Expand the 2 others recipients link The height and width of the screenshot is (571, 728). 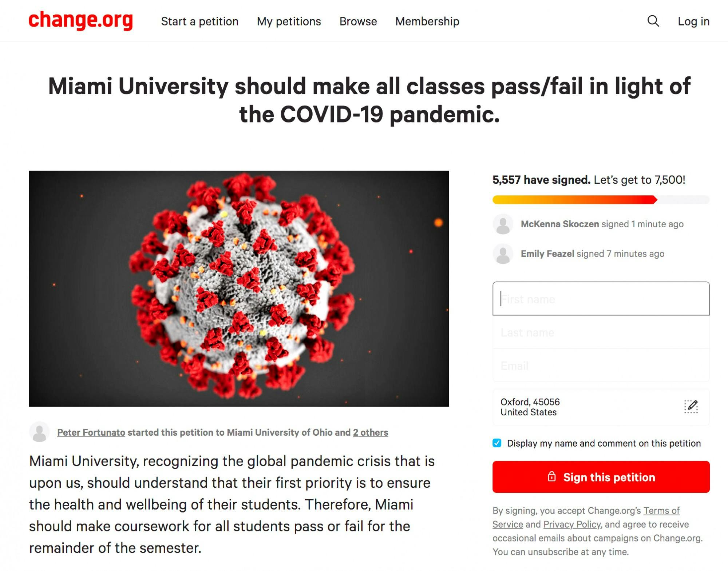pyautogui.click(x=370, y=432)
